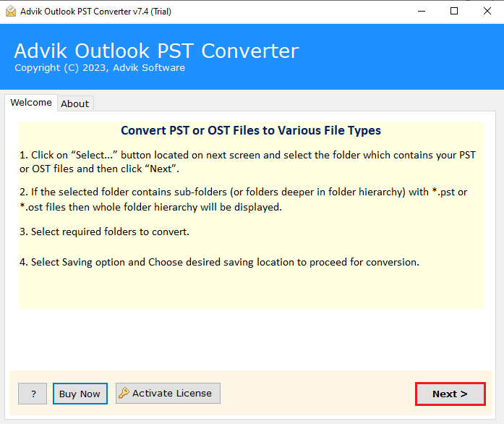Click the key icon on Activate License
Screen dimensions: 504x424
(x=124, y=393)
